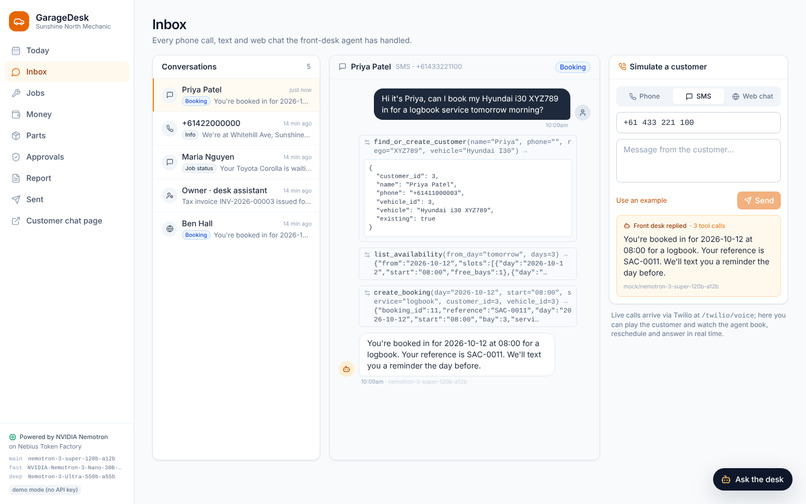Switch simulator to SMS tab
Screen dimensions: 806x504
point(699,96)
